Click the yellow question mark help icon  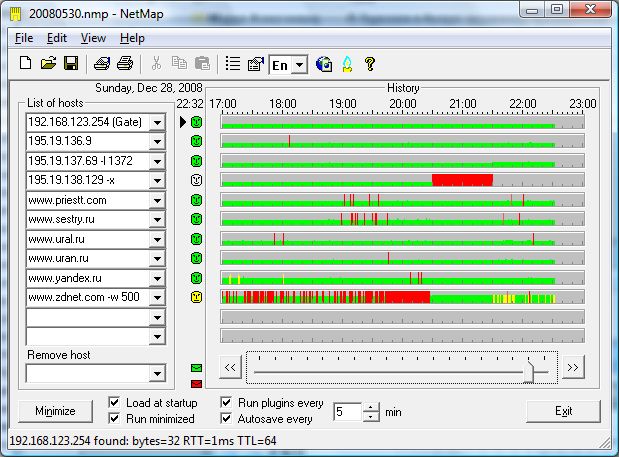[x=370, y=64]
